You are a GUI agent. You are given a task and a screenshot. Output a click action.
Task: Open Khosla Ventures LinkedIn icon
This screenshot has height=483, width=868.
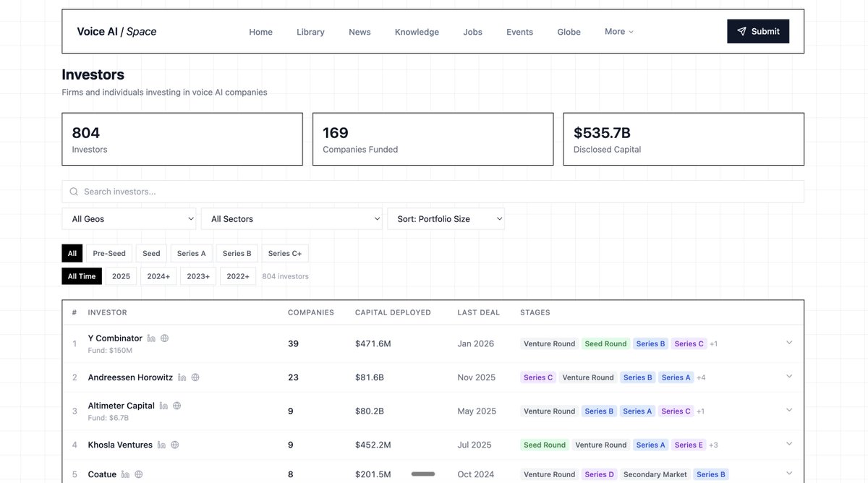tap(161, 445)
